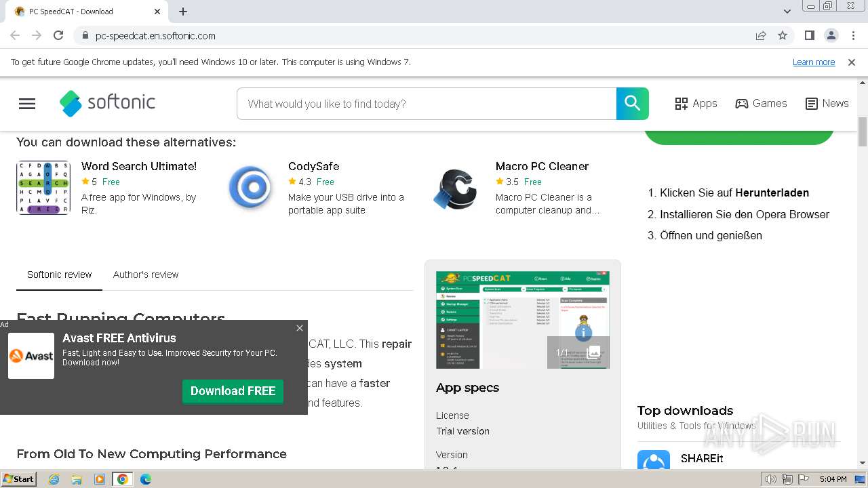The image size is (868, 488).
Task: Open the Word Search Ultimate! link
Action: coord(139,166)
